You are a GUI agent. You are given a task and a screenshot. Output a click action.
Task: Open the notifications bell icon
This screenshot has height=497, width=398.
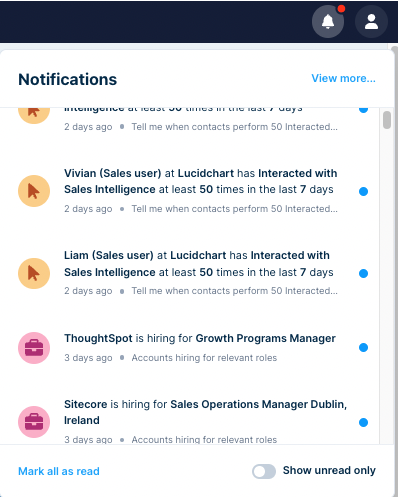pyautogui.click(x=328, y=22)
